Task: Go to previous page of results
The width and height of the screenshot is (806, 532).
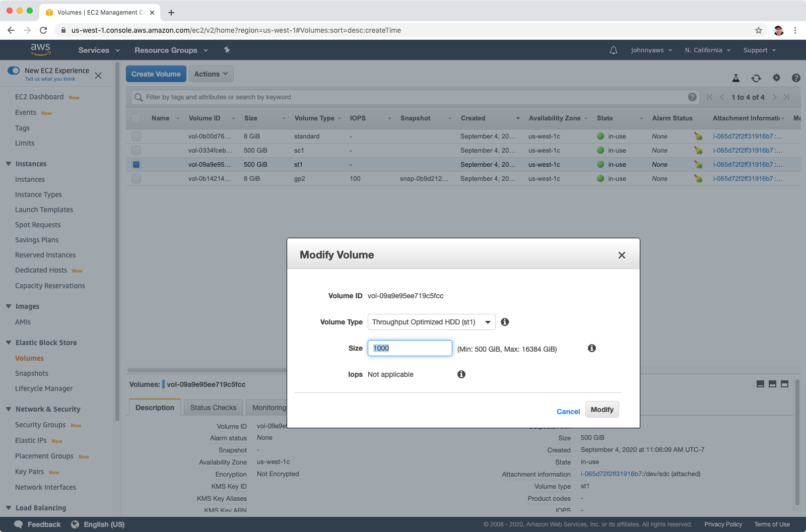Action: (722, 97)
